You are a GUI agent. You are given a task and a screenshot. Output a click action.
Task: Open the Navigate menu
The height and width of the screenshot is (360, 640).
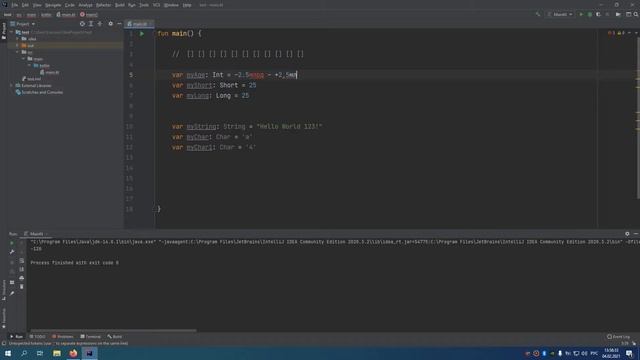[x=53, y=5]
